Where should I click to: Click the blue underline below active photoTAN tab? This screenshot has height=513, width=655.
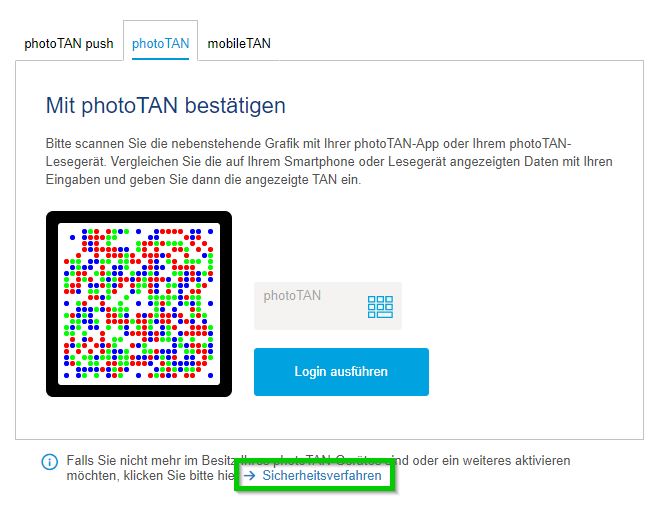(x=160, y=59)
